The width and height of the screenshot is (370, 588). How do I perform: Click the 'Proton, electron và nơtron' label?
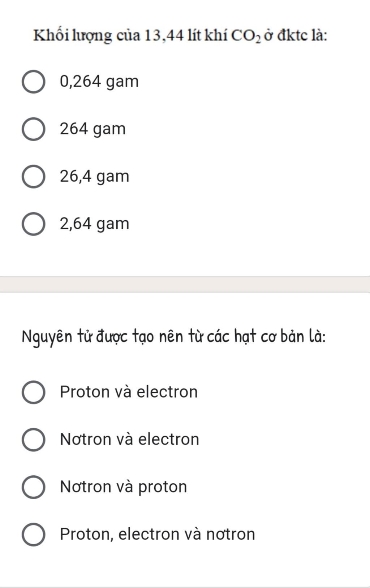(158, 534)
